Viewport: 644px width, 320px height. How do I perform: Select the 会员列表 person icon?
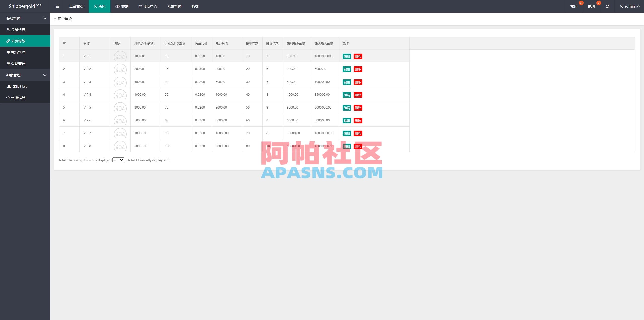pyautogui.click(x=8, y=29)
